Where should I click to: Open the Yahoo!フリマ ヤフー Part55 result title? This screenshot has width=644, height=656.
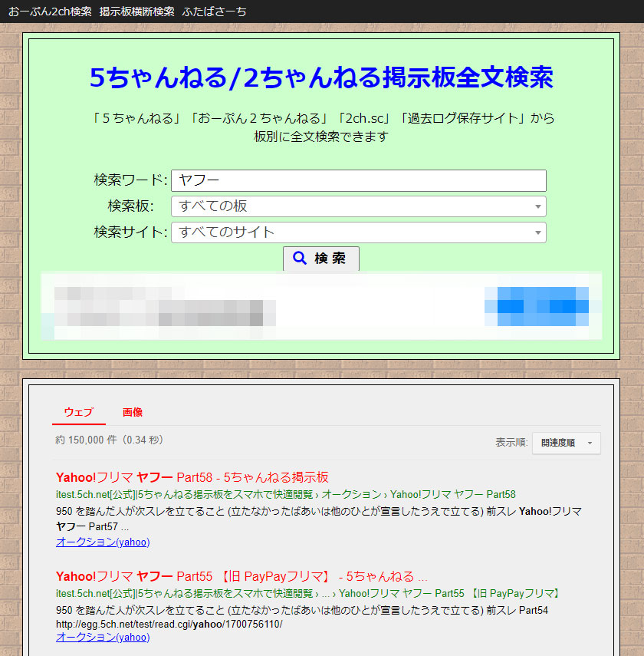pyautogui.click(x=241, y=576)
